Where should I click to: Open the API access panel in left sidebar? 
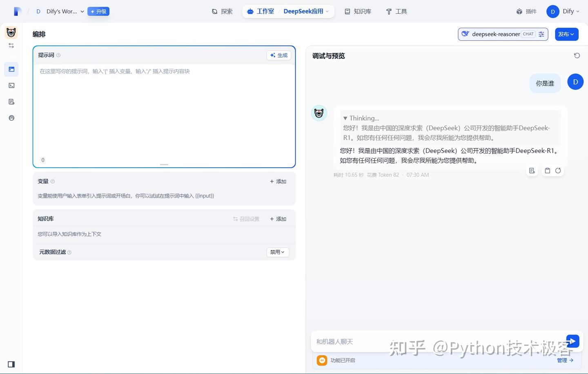tap(11, 86)
